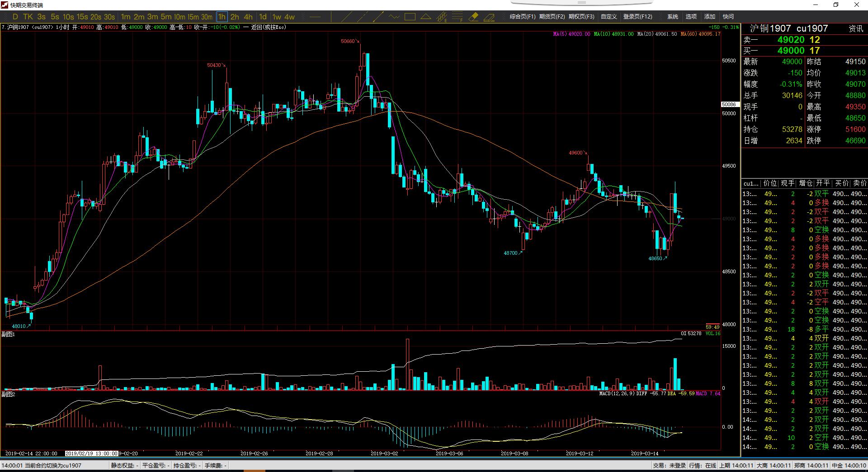Click the 副图1 volume sub-chart label
This screenshot has height=472, width=868.
pos(8,334)
